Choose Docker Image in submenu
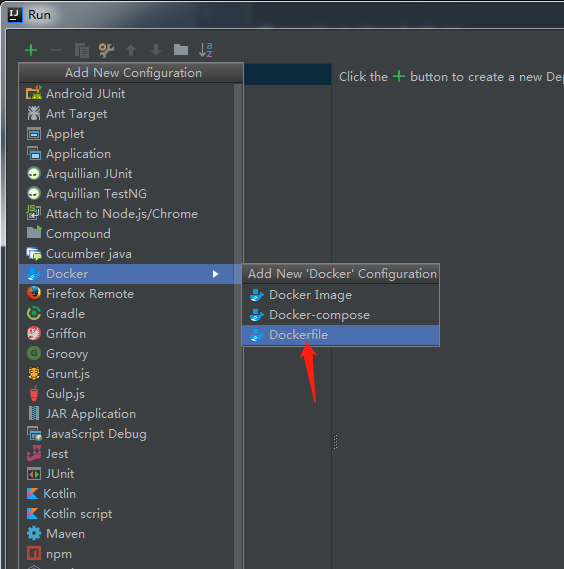 tap(340, 295)
